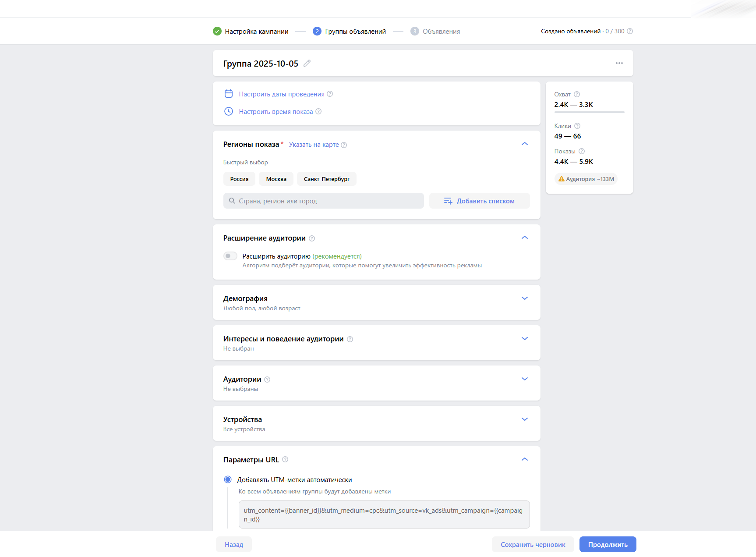Image resolution: width=756 pixels, height=557 pixels.
Task: Select the Москва quick-choice chip
Action: tap(276, 179)
